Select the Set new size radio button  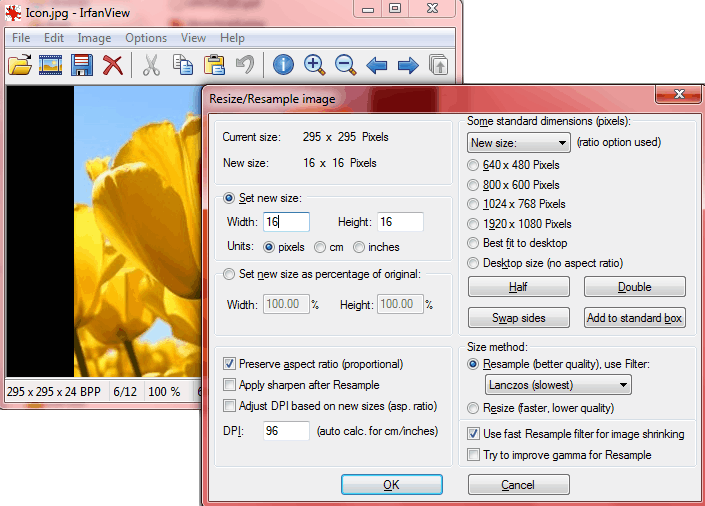pyautogui.click(x=229, y=198)
